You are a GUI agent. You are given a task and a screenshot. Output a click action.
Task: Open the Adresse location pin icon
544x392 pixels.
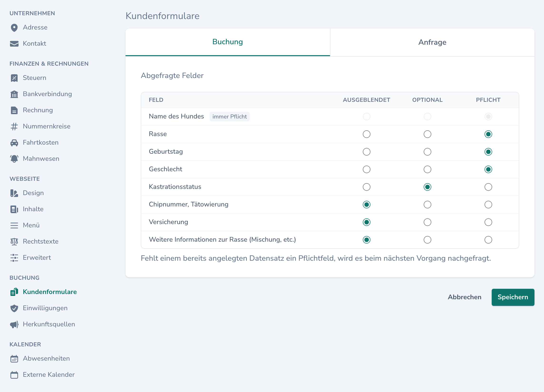(14, 28)
